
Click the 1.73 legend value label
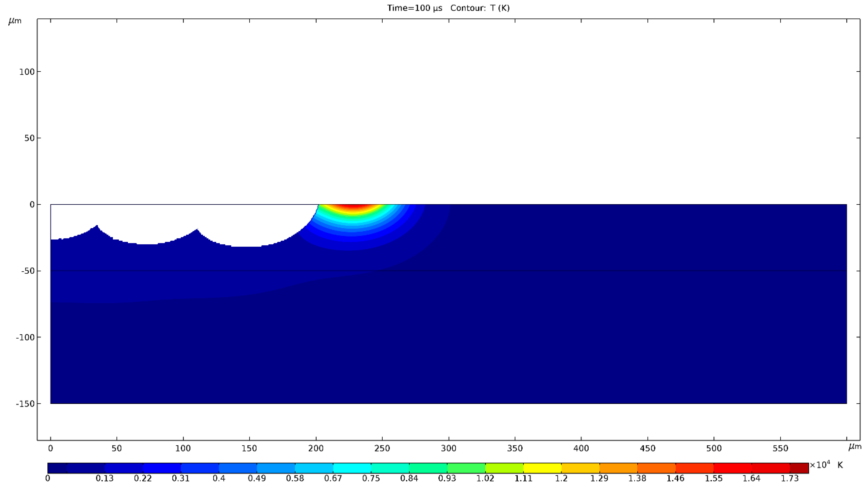790,479
